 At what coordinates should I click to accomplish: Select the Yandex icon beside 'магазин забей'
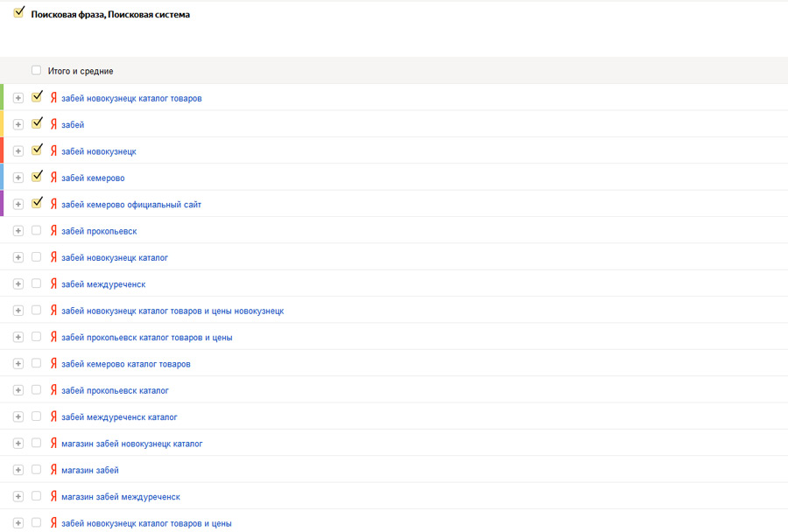(53, 470)
